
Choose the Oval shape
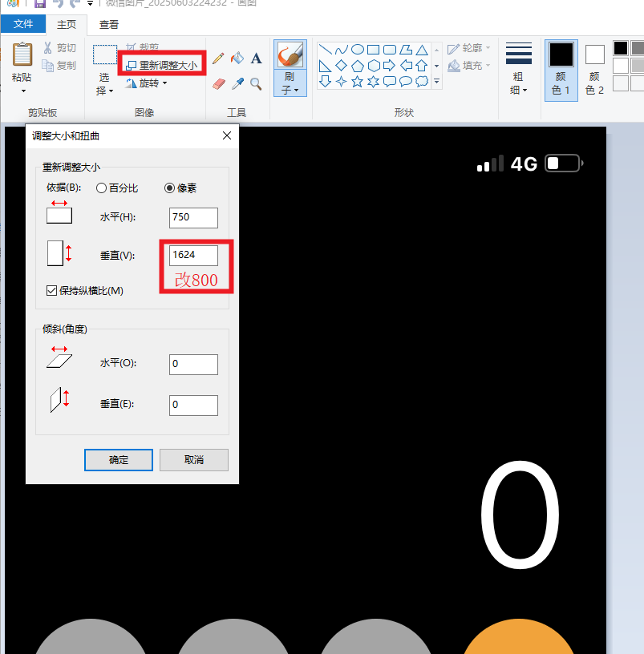tap(357, 50)
